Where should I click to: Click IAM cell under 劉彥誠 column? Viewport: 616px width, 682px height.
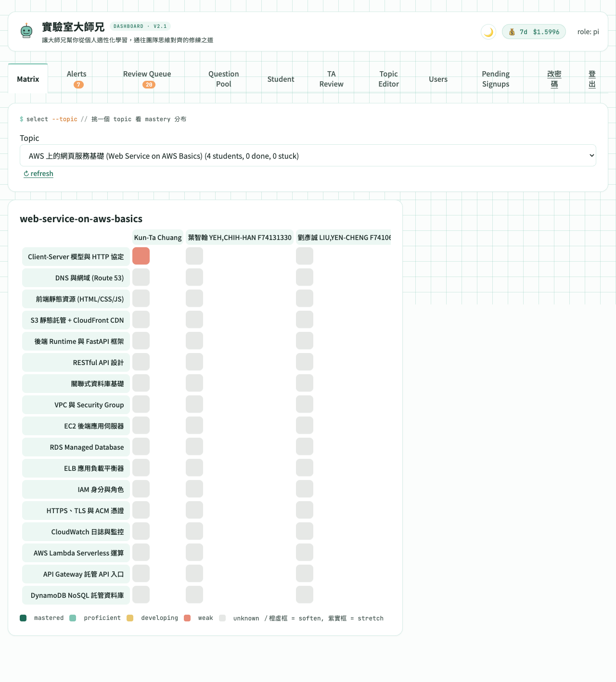pos(305,489)
